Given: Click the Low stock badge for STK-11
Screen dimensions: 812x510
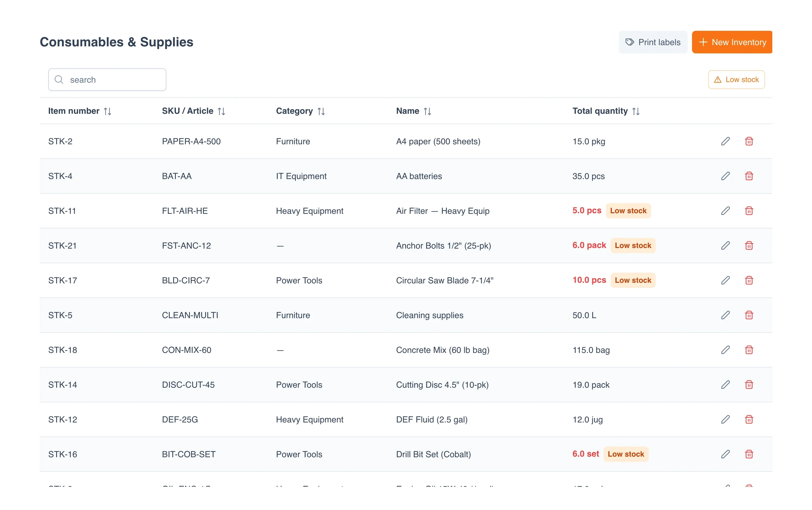Looking at the screenshot, I should tap(628, 210).
